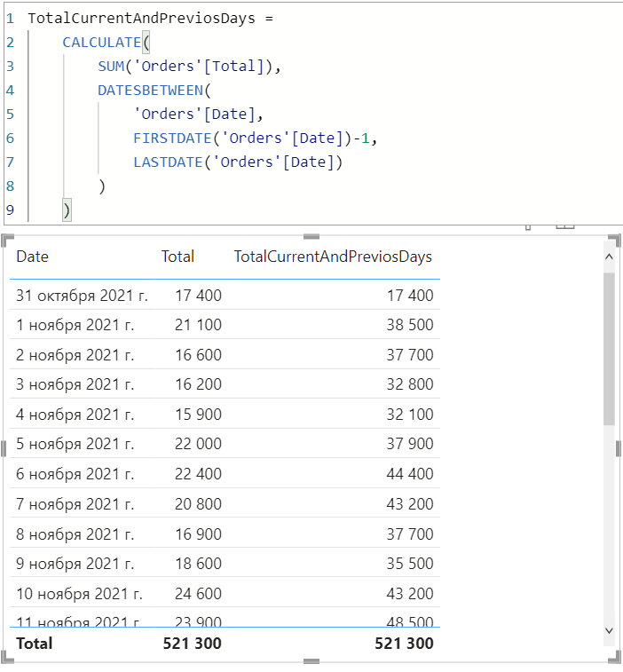
Task: Click line number 1 in the formula editor
Action: (x=11, y=19)
